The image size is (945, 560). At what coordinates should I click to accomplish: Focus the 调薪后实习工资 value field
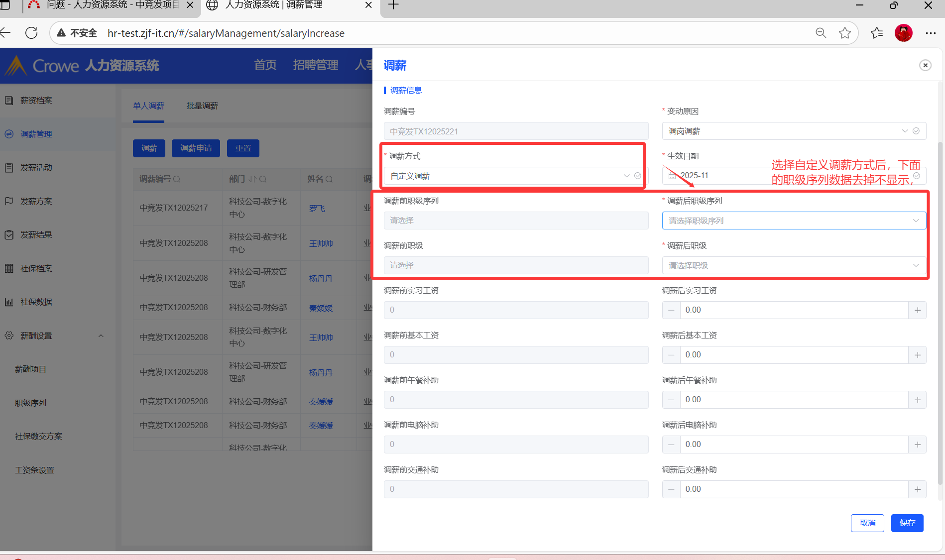794,310
